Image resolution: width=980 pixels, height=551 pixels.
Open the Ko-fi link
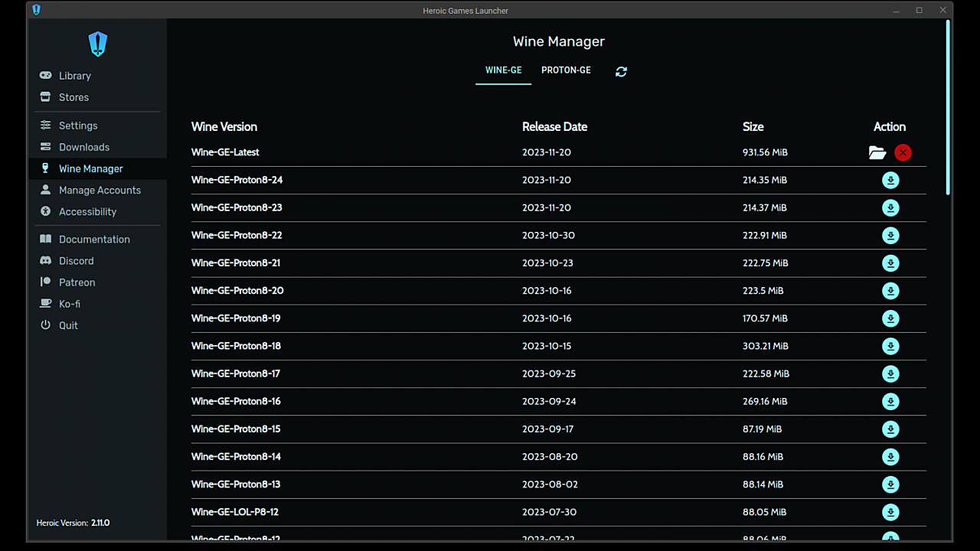click(x=97, y=304)
